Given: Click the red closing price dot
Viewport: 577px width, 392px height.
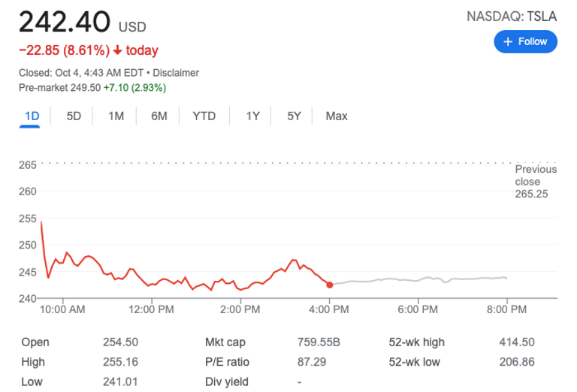Looking at the screenshot, I should point(330,284).
